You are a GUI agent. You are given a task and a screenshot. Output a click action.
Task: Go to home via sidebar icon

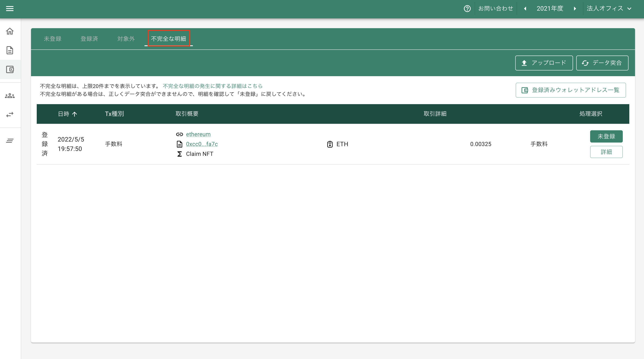(x=10, y=31)
